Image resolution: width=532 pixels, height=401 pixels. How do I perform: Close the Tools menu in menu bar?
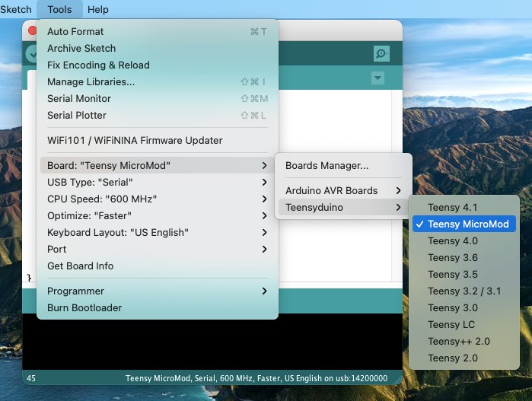click(59, 9)
